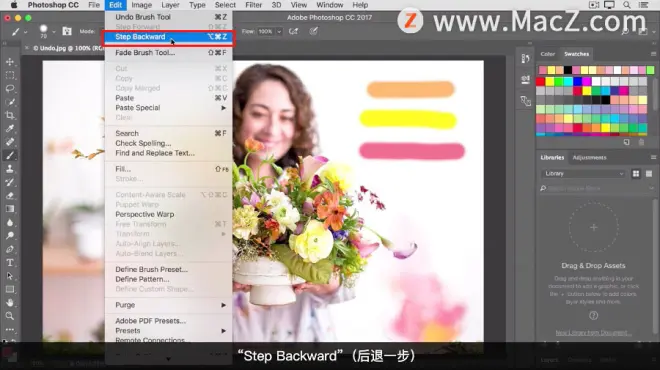The image size is (660, 370).
Task: Select the Move tool
Action: pyautogui.click(x=10, y=62)
